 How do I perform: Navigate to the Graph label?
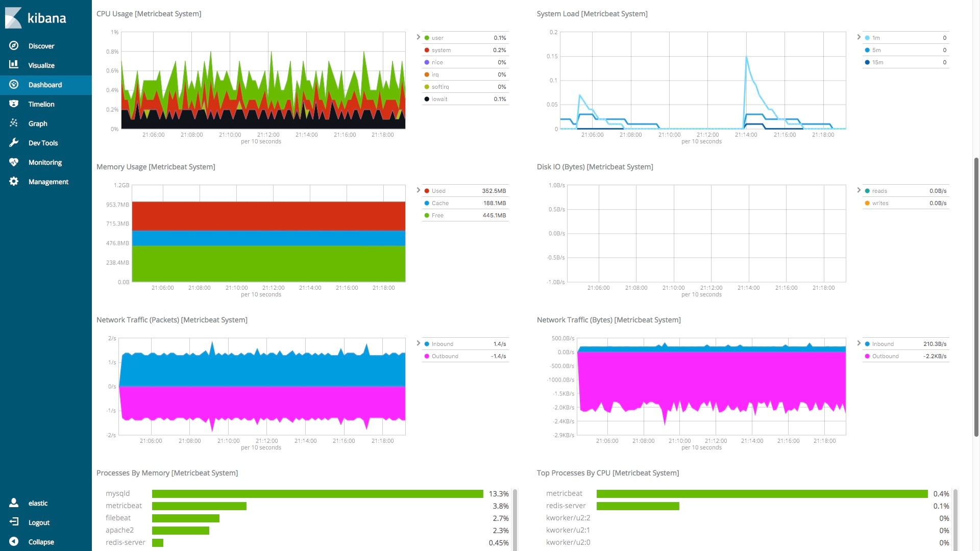[x=38, y=123]
